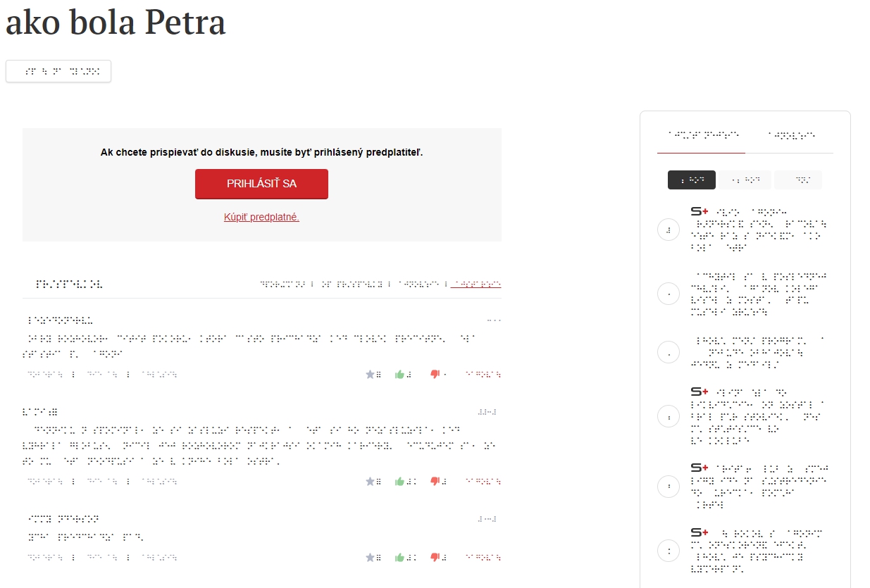Image resolution: width=870 pixels, height=588 pixels.
Task: Click the small button below the "ako bola Petra" headline
Action: tap(58, 71)
